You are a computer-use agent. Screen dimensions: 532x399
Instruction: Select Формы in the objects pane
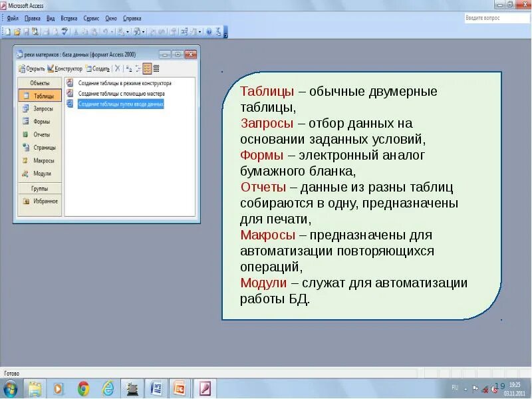37,122
